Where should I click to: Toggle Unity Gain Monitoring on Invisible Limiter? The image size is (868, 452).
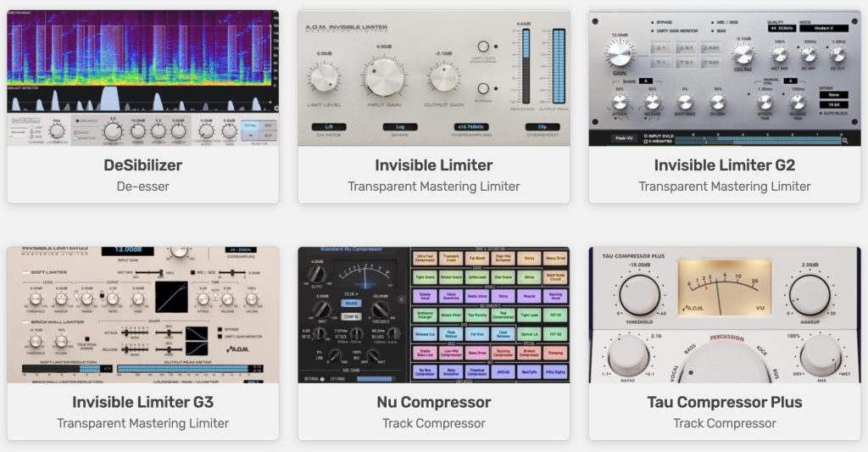coord(484,47)
